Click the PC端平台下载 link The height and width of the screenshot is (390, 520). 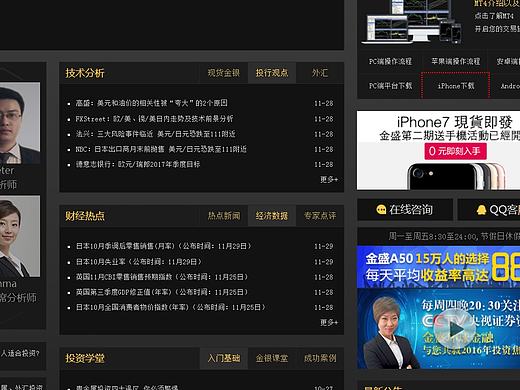click(390, 86)
